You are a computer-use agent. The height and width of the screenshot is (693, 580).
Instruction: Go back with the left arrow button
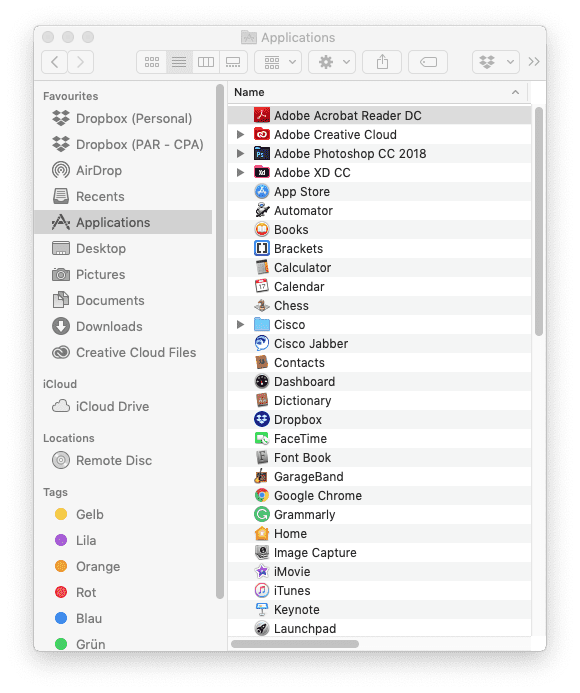(x=54, y=62)
